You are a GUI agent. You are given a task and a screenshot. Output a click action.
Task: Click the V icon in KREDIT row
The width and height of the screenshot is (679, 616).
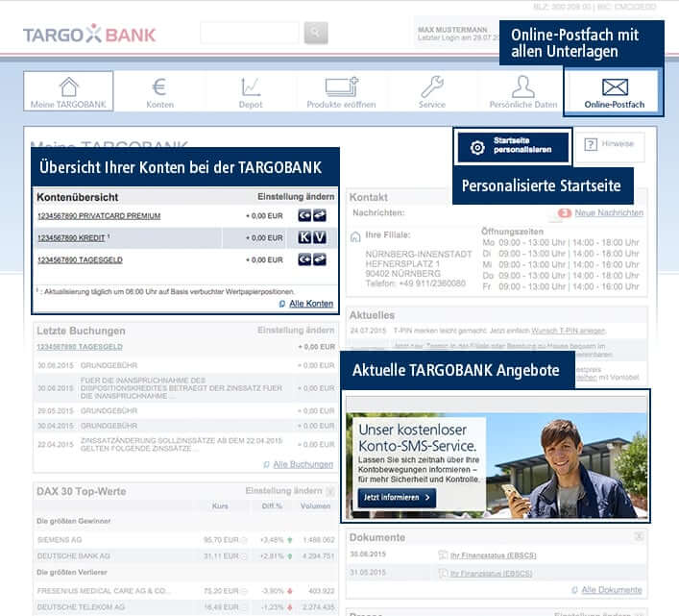tap(320, 237)
